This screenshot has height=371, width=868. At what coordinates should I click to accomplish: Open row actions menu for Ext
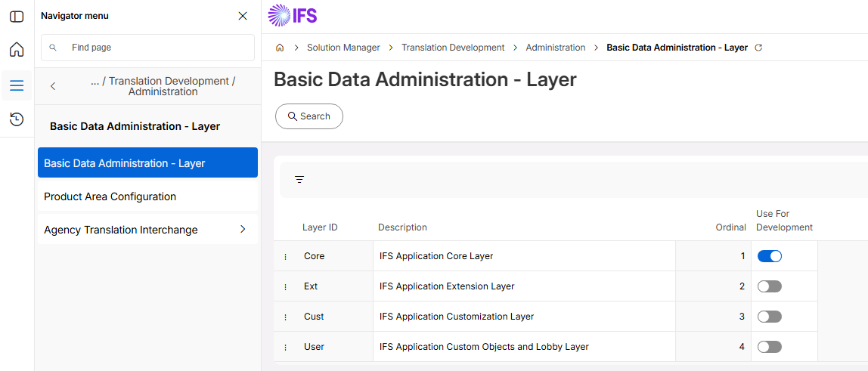pos(286,286)
